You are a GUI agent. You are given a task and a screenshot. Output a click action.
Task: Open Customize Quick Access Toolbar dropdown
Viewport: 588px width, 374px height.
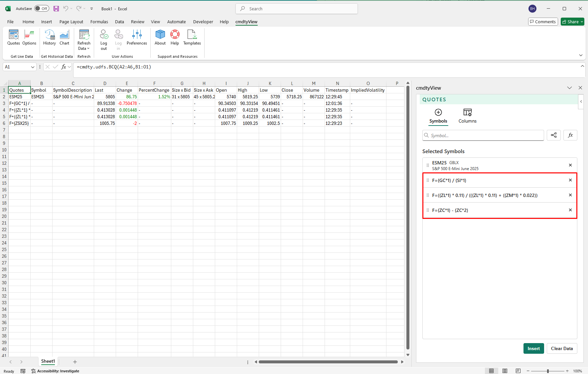coord(92,9)
